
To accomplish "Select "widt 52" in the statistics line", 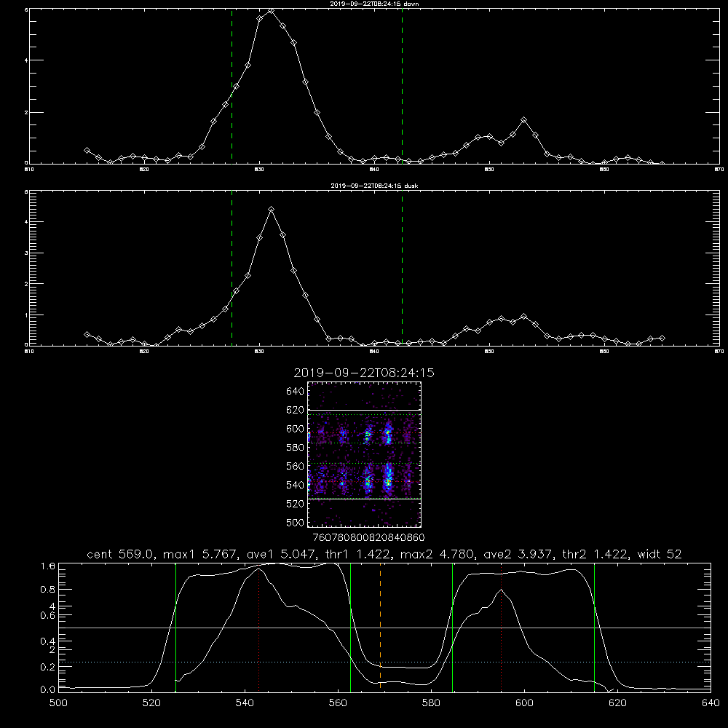I will (x=660, y=554).
